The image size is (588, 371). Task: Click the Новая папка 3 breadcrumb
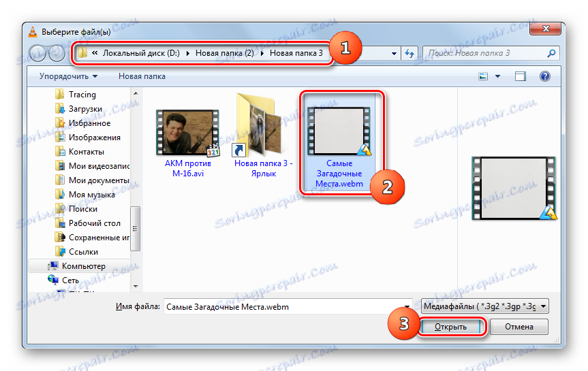pyautogui.click(x=296, y=53)
